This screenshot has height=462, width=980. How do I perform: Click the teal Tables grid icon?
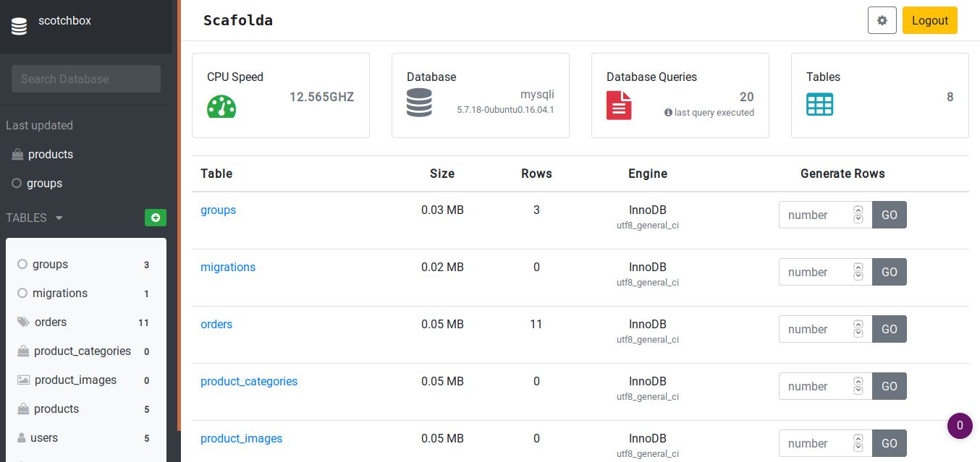820,104
